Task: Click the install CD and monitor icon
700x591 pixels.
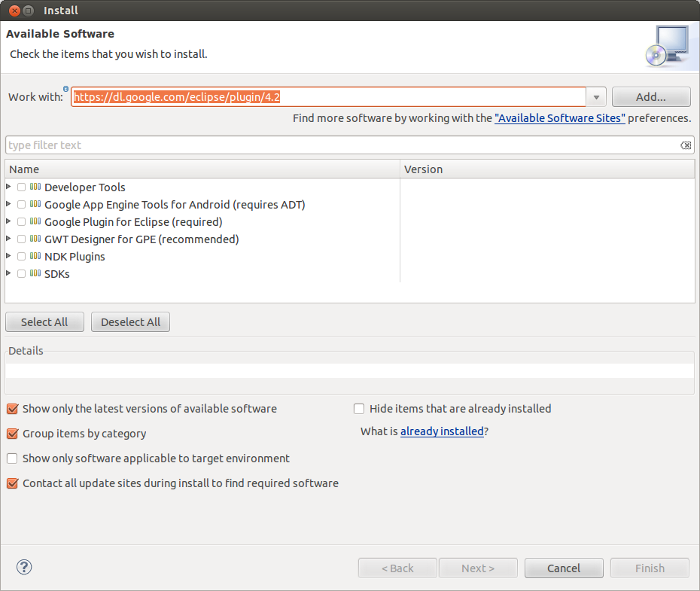Action: (666, 46)
